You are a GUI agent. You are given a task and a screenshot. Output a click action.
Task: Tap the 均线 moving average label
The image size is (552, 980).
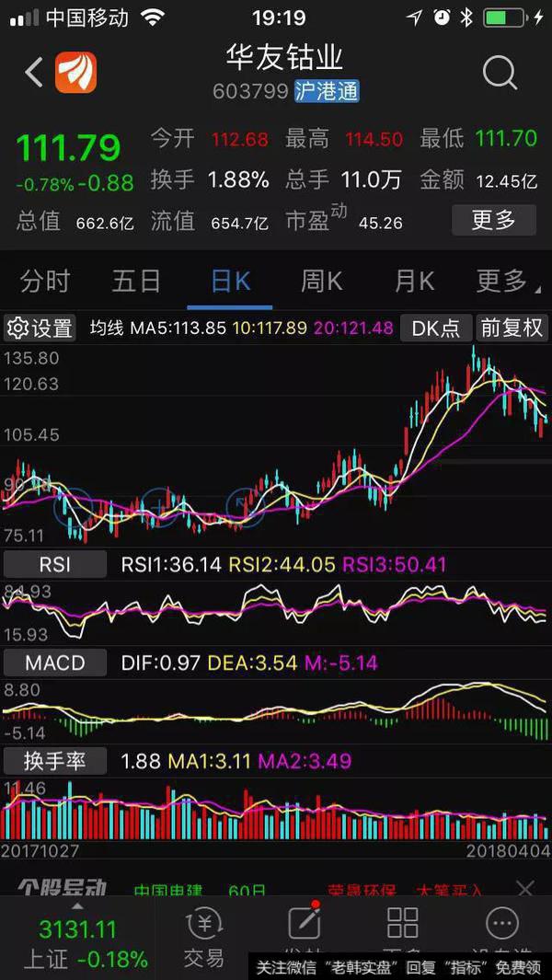point(107,328)
